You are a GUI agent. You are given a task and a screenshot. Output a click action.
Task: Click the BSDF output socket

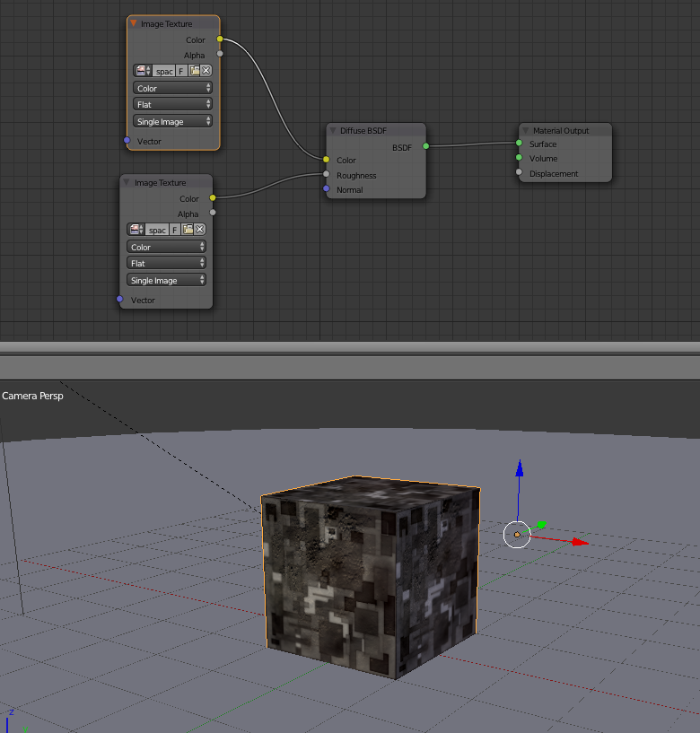(x=426, y=146)
